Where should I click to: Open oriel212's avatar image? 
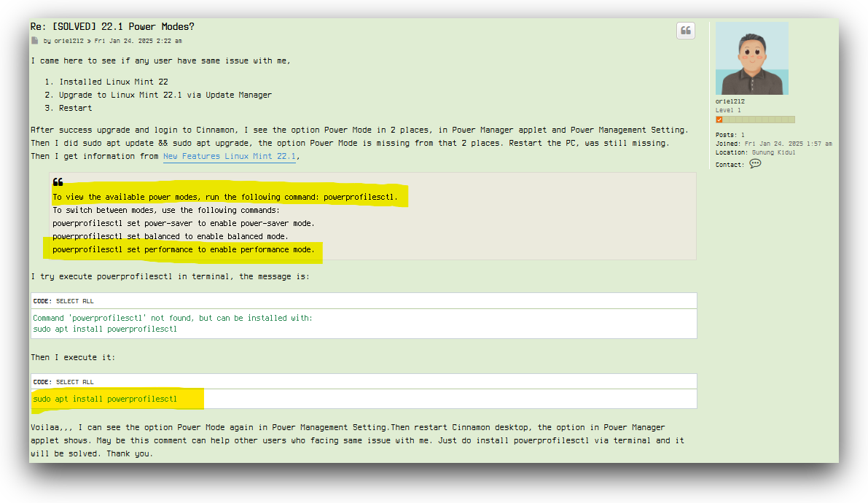pos(751,58)
